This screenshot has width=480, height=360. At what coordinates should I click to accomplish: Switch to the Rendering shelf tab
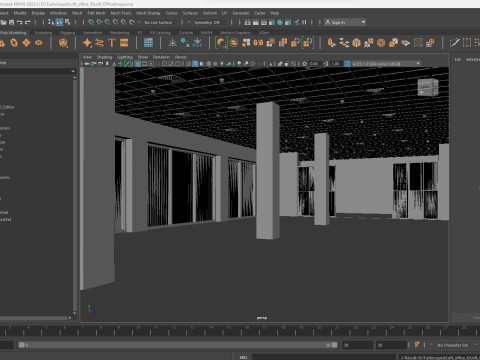119,33
